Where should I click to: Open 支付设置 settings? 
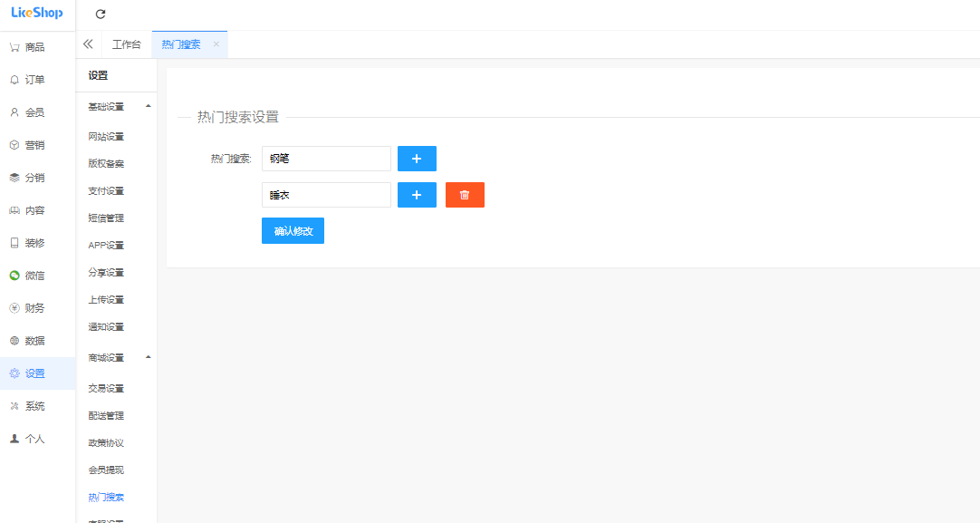pyautogui.click(x=106, y=191)
